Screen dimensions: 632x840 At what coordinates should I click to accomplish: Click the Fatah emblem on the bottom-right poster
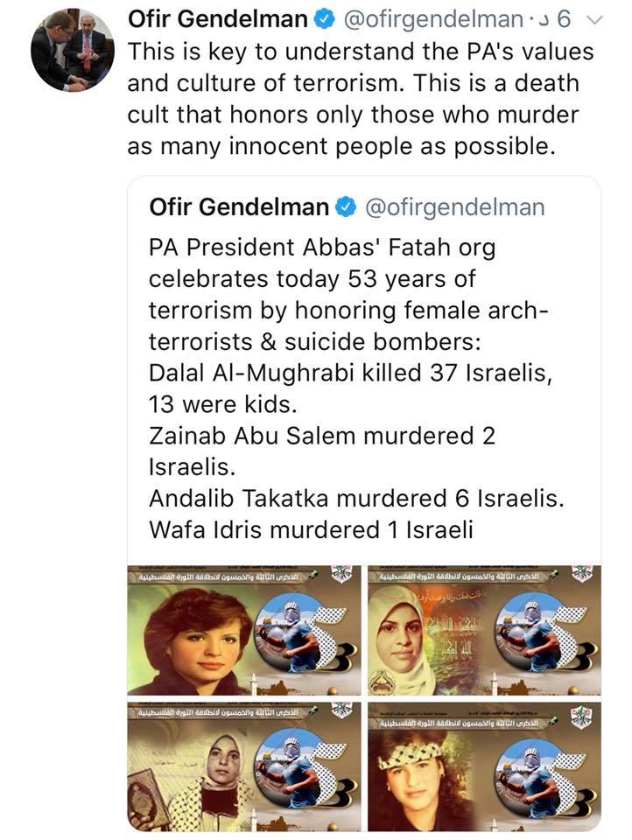point(582,717)
